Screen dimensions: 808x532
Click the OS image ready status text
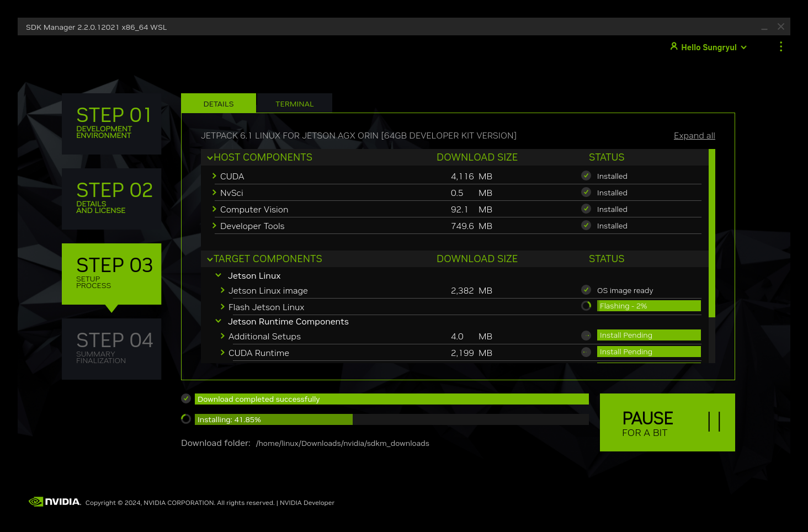(625, 291)
